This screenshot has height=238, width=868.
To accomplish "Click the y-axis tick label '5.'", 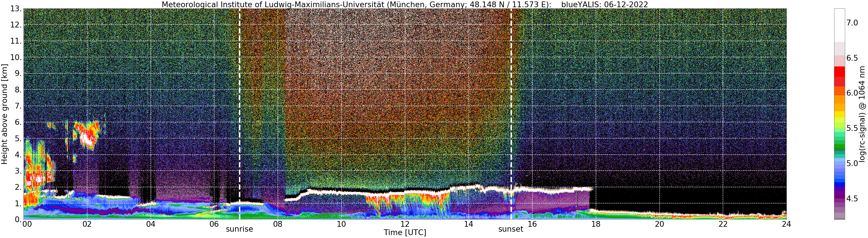I will click(18, 138).
